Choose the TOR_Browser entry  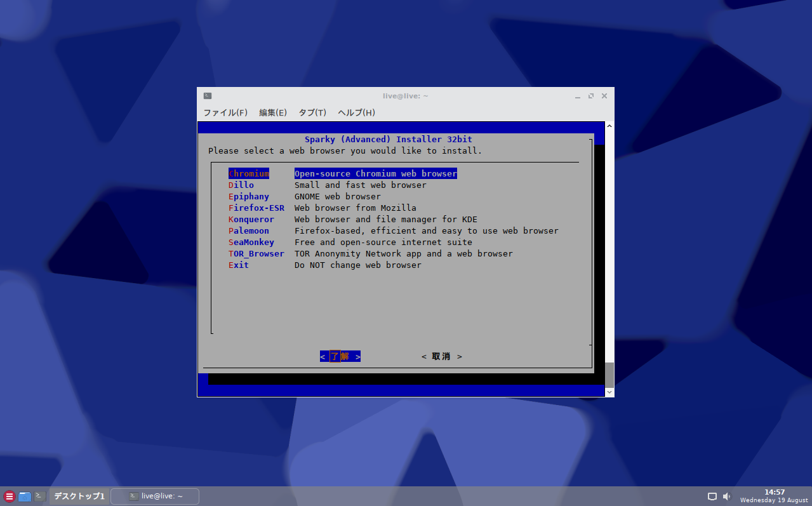coord(256,253)
